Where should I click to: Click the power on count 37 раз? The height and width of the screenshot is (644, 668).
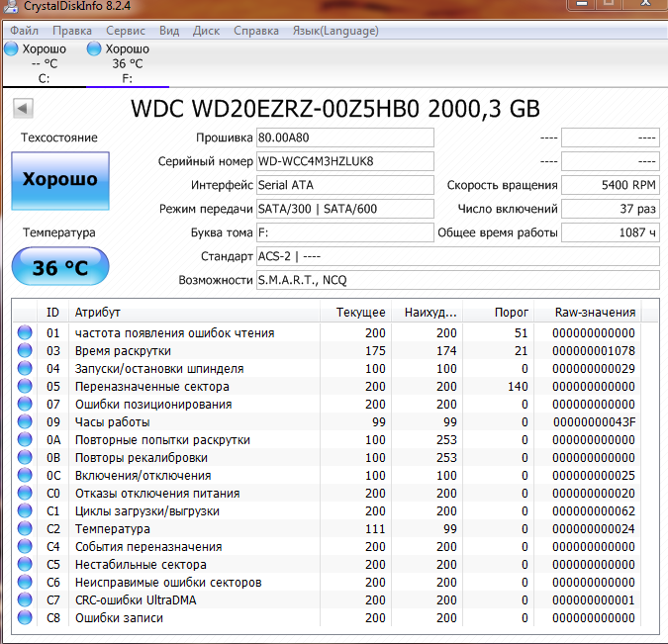pos(611,209)
